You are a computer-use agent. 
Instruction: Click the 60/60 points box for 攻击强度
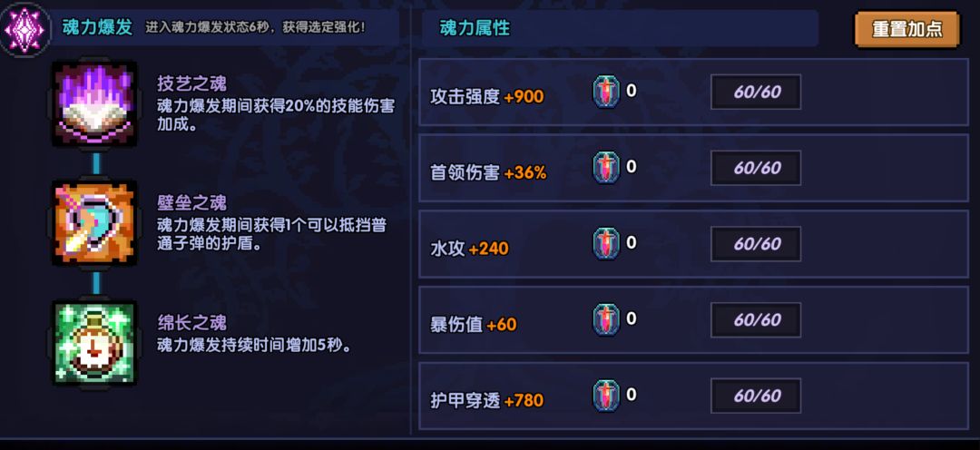756,93
